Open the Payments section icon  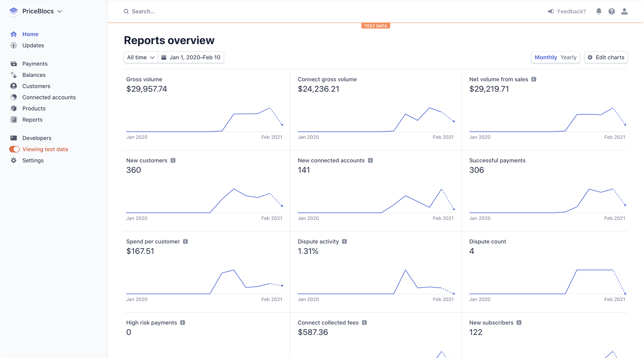tap(14, 64)
